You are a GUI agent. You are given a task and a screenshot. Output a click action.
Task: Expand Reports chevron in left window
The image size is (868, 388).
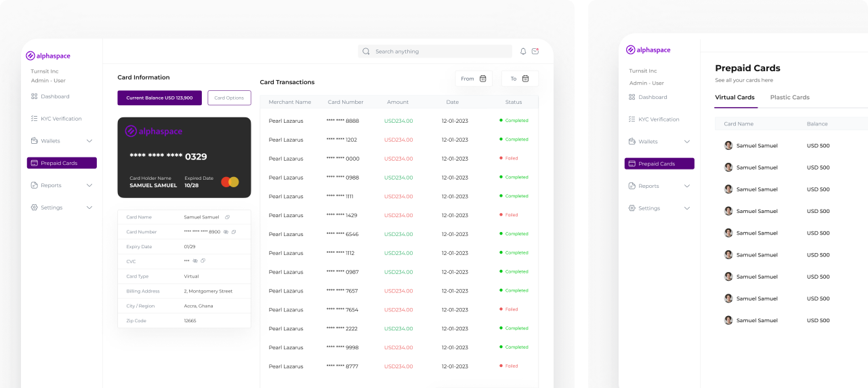[89, 185]
